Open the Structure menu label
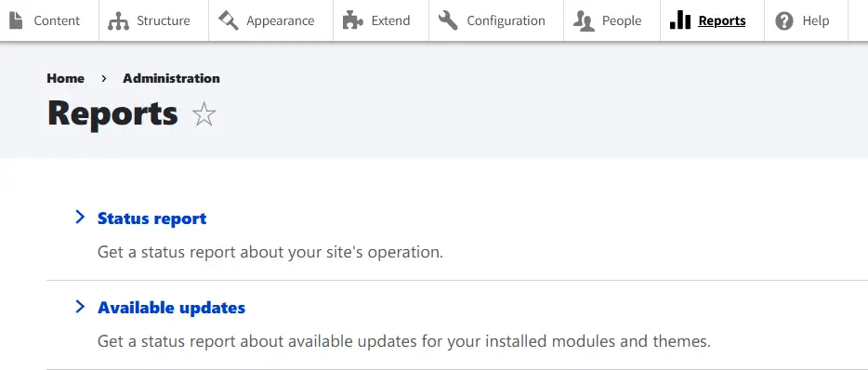This screenshot has width=868, height=370. [x=164, y=21]
